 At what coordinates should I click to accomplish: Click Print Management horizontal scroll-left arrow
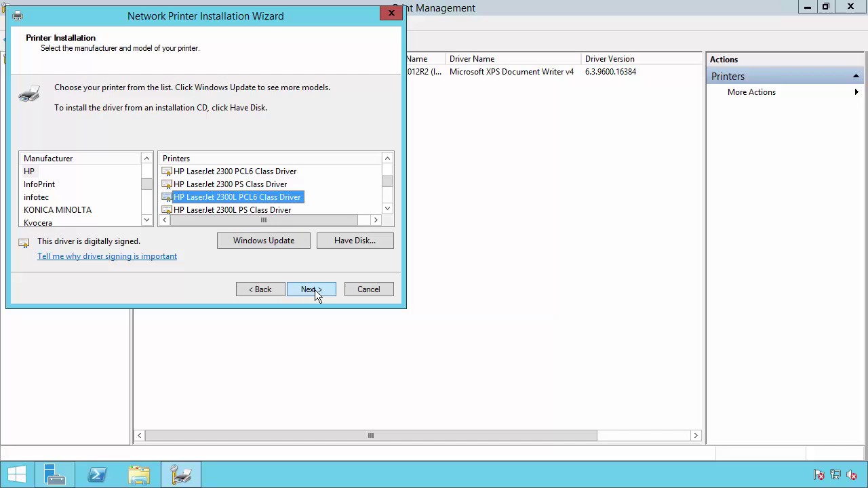tap(139, 436)
